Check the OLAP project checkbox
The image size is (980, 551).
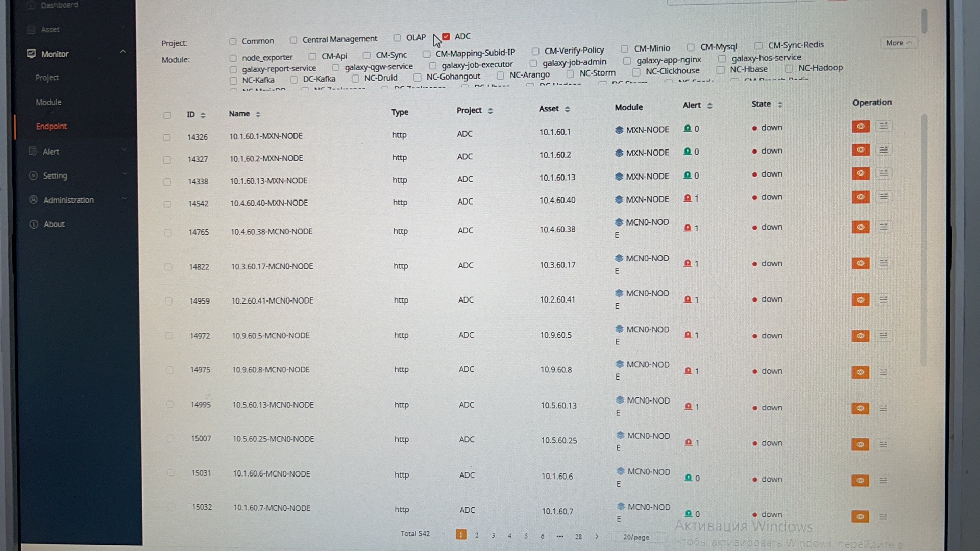[397, 38]
